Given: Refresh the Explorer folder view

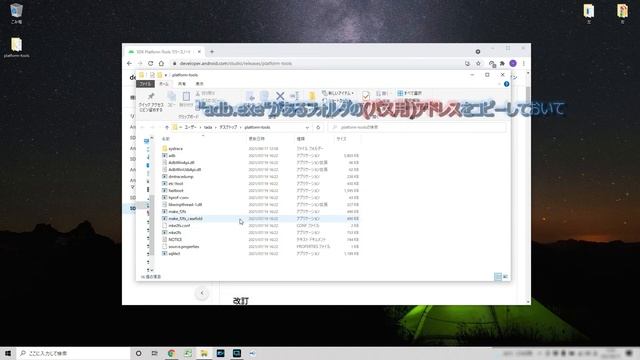Looking at the screenshot, I should [x=318, y=127].
